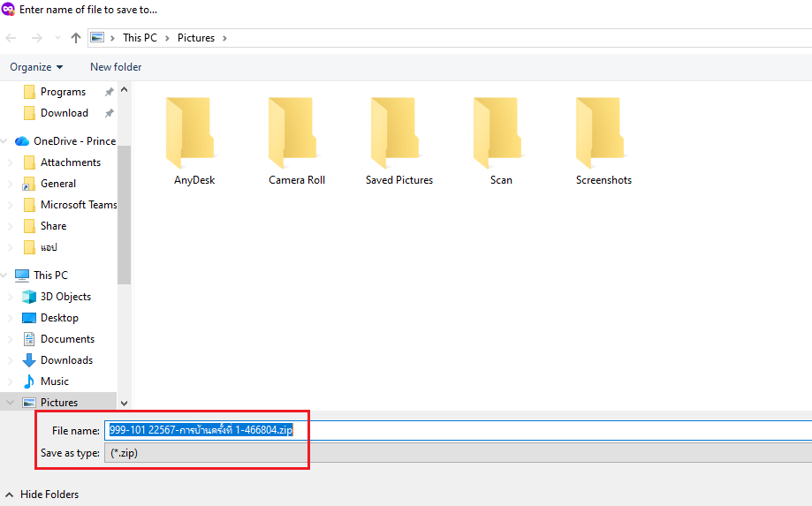
Task: Click the Back navigation arrow
Action: 11,38
